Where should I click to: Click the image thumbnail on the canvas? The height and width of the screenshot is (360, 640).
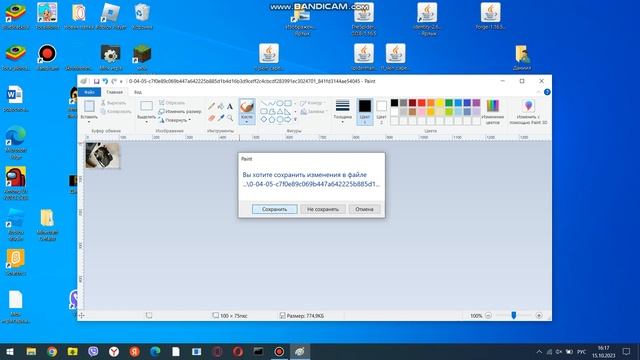(x=102, y=155)
